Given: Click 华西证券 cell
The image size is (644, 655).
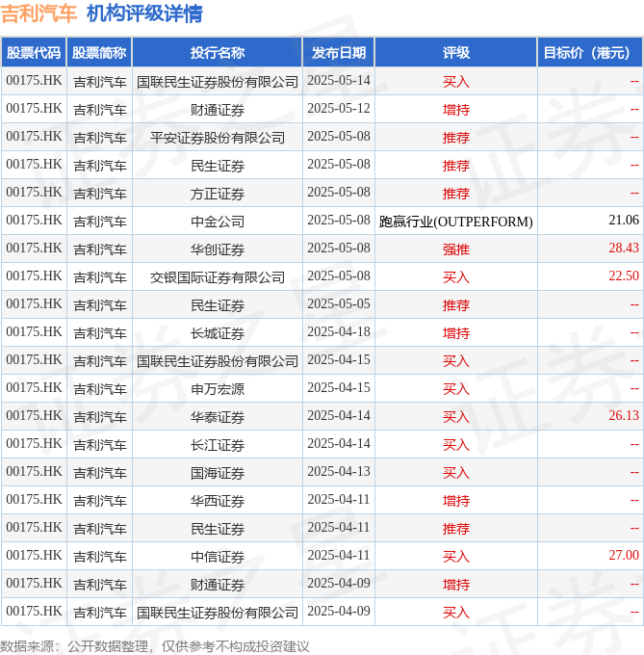Looking at the screenshot, I should (x=218, y=501).
